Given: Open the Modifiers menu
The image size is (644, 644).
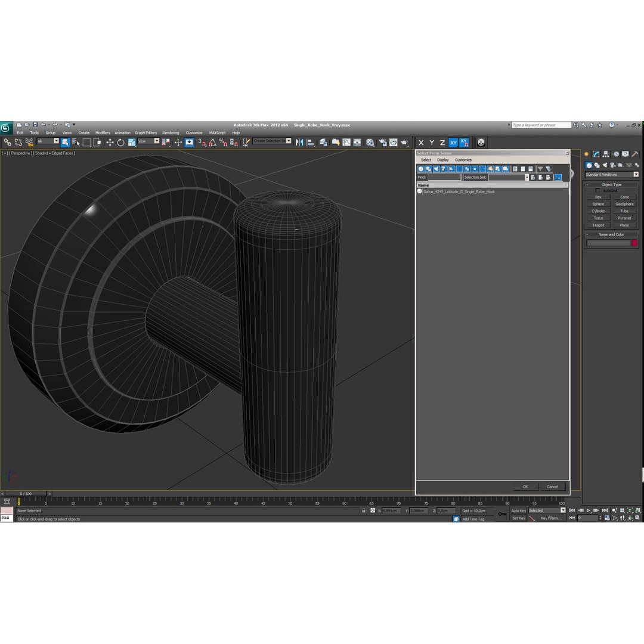Looking at the screenshot, I should [x=103, y=132].
